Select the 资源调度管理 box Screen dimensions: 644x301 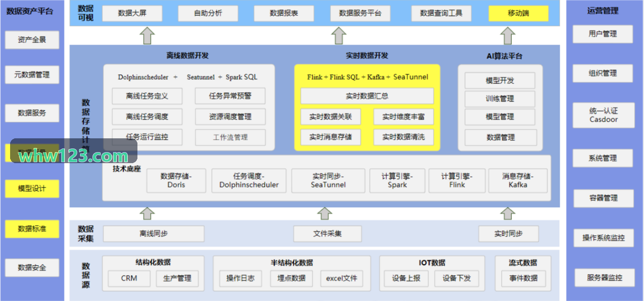tap(230, 117)
